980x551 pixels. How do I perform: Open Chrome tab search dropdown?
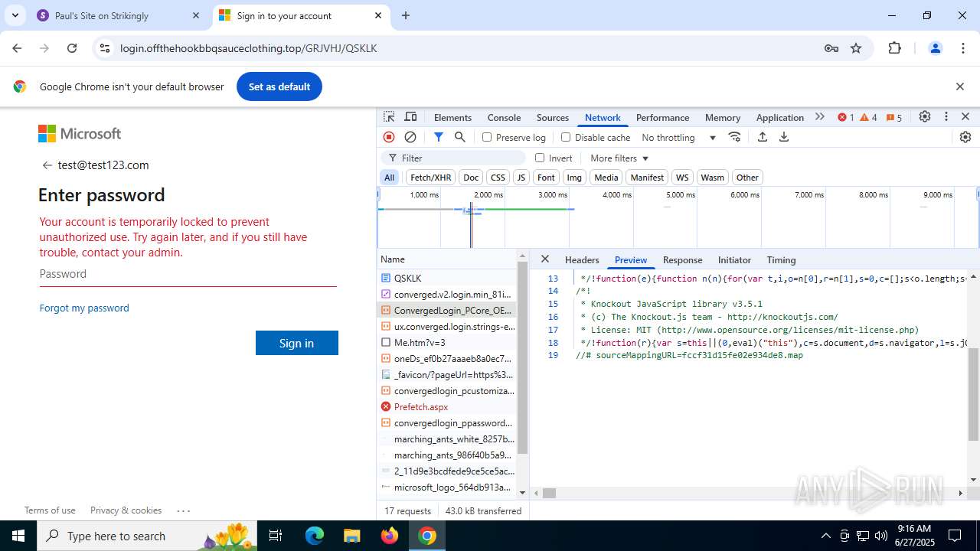[x=15, y=15]
